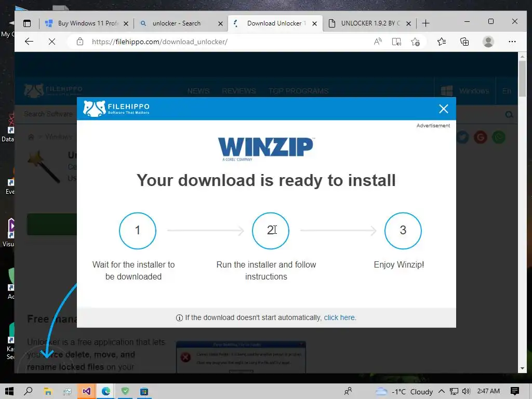
Task: Close the 'Download Unlocker' tab
Action: 314,24
